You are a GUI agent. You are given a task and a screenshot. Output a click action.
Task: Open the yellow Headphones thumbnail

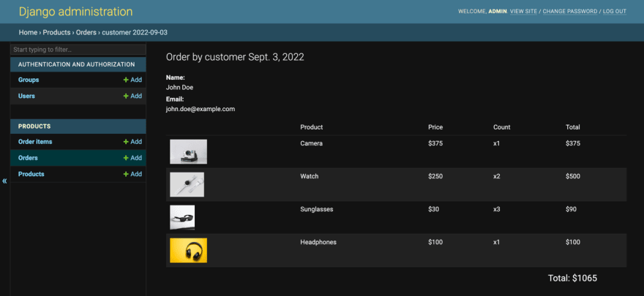click(189, 250)
